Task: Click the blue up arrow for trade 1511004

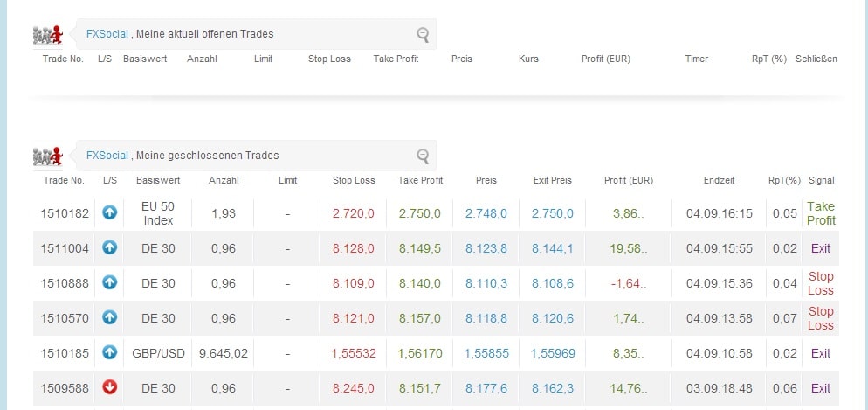Action: pyautogui.click(x=109, y=248)
